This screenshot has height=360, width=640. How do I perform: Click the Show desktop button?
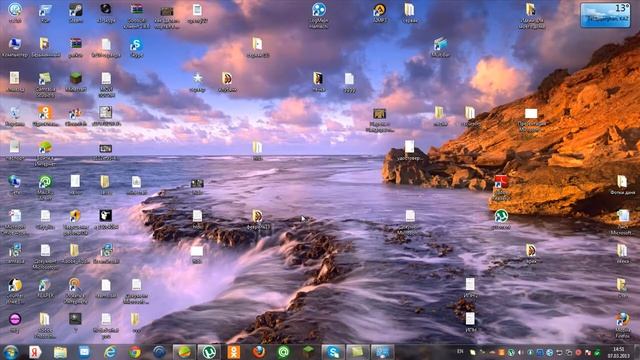tap(637, 352)
